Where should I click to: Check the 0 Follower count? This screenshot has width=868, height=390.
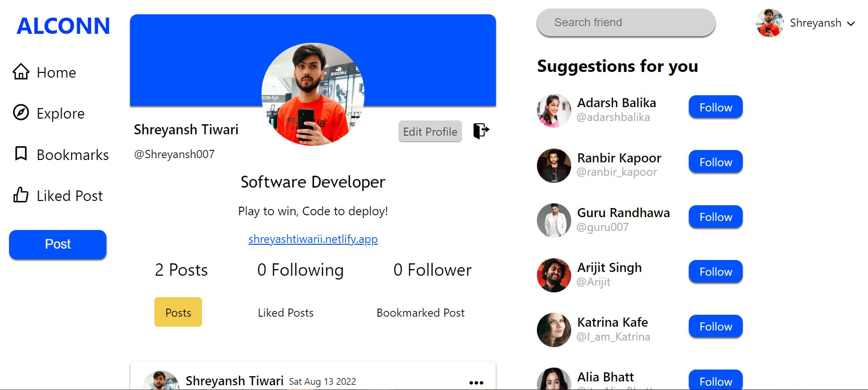click(432, 270)
